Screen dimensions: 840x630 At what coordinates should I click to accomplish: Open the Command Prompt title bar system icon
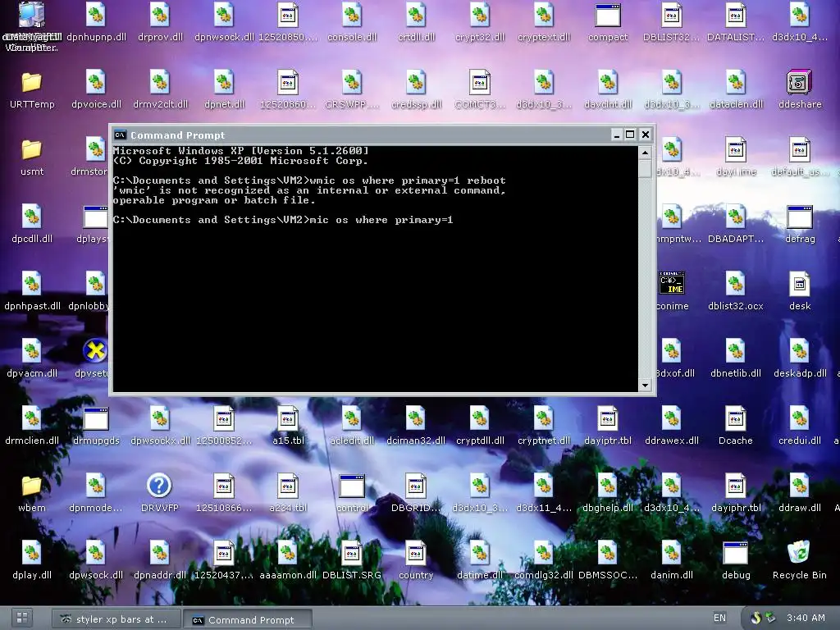(121, 135)
